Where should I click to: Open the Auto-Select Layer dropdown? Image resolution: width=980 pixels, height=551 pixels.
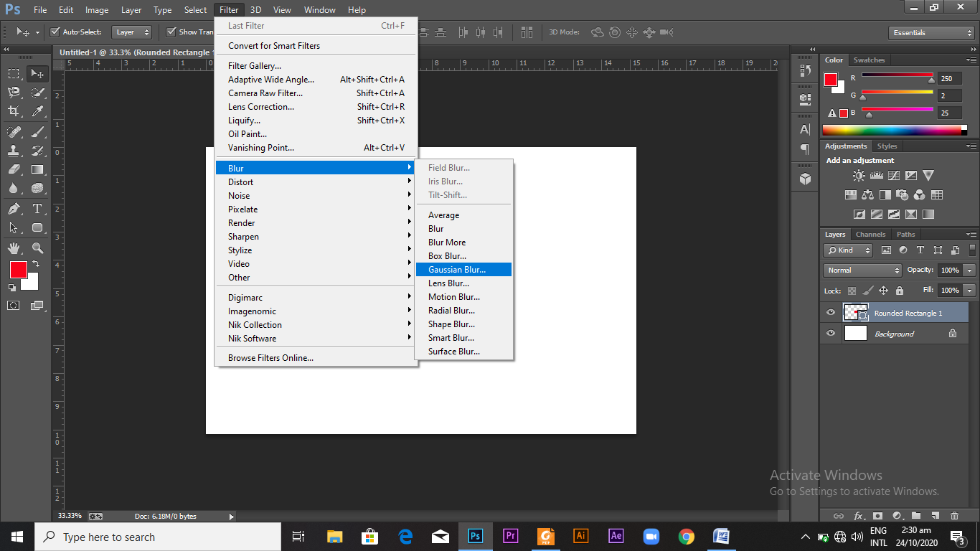[x=132, y=32]
